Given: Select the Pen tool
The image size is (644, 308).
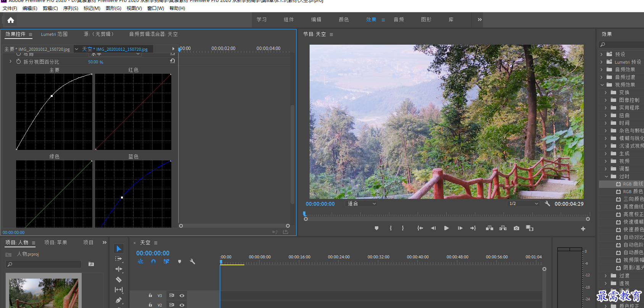Looking at the screenshot, I should (119, 300).
